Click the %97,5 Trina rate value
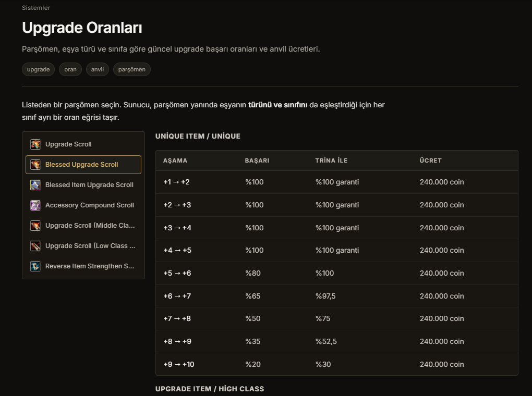The image size is (532, 396). point(325,296)
